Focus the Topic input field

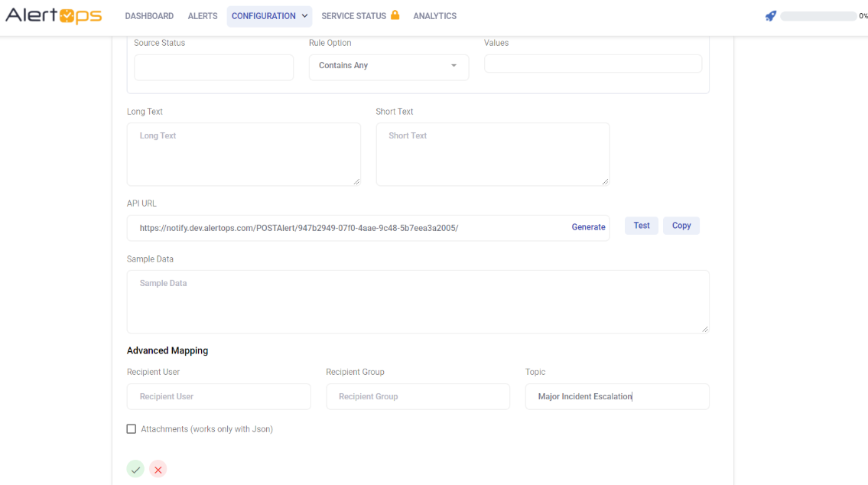click(616, 396)
